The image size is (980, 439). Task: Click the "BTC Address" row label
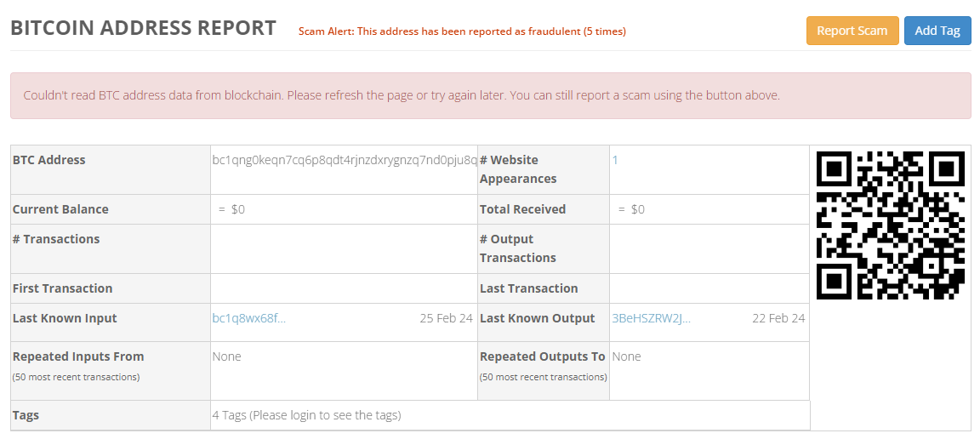tap(48, 160)
